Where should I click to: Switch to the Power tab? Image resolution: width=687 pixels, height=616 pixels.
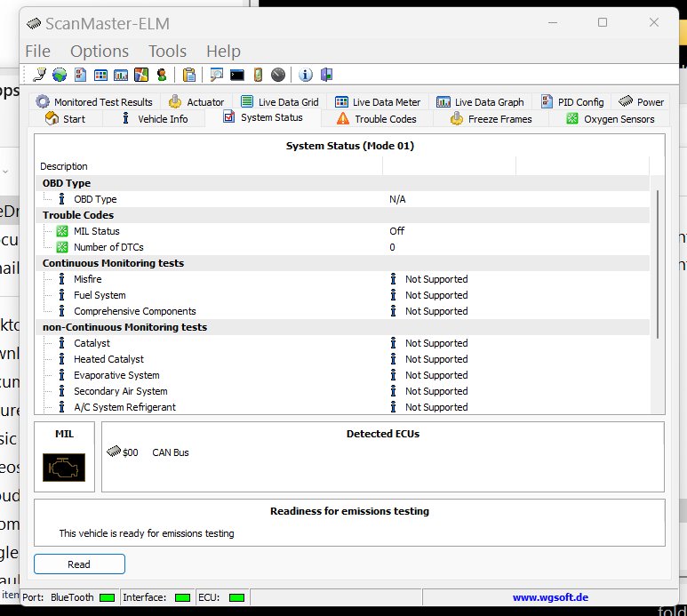tap(641, 102)
